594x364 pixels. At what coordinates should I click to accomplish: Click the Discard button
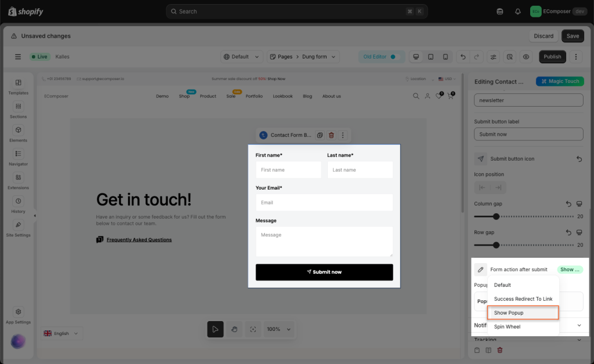point(544,36)
